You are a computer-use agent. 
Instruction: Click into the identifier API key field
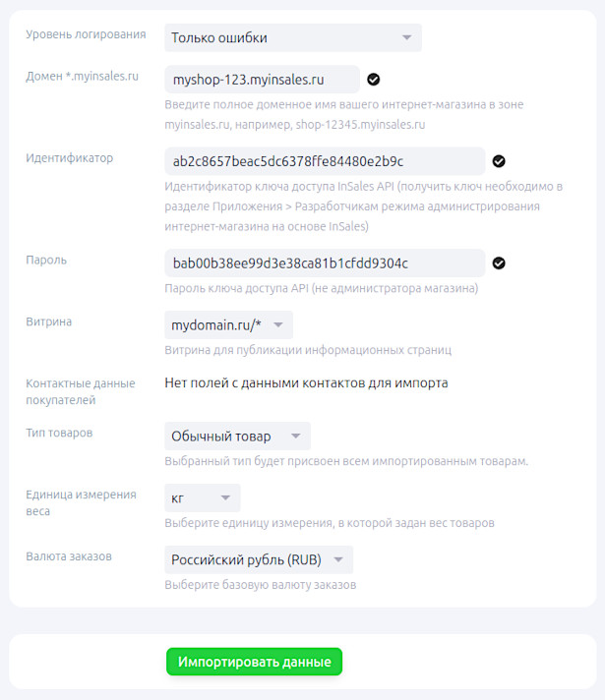click(x=325, y=161)
